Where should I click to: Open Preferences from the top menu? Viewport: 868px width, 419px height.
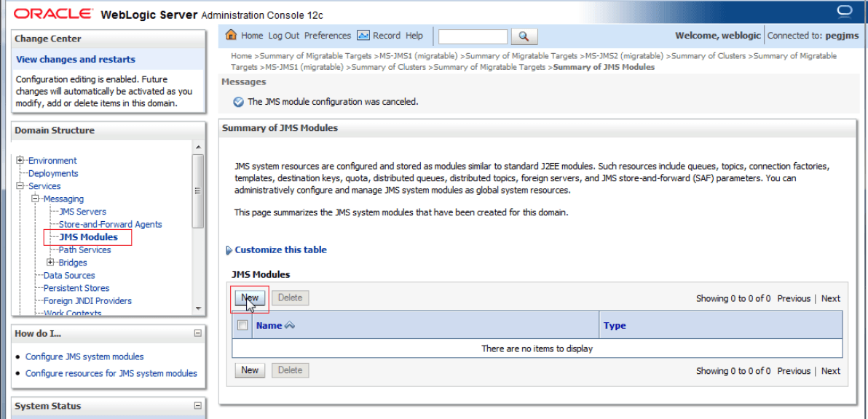(x=328, y=35)
